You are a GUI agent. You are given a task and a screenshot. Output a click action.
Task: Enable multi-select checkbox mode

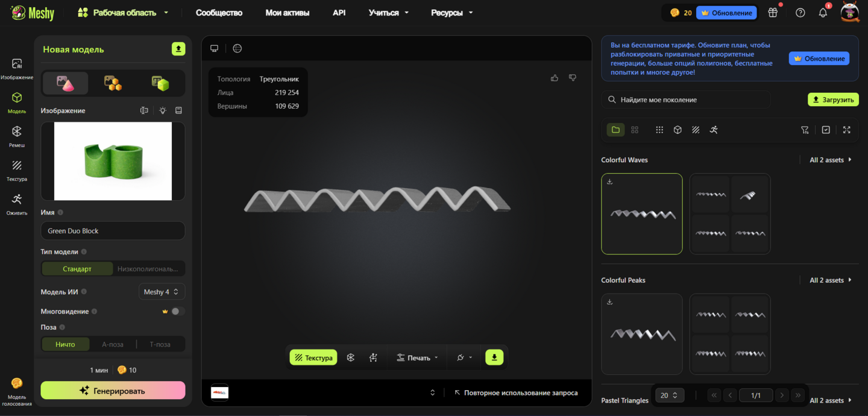pyautogui.click(x=826, y=130)
